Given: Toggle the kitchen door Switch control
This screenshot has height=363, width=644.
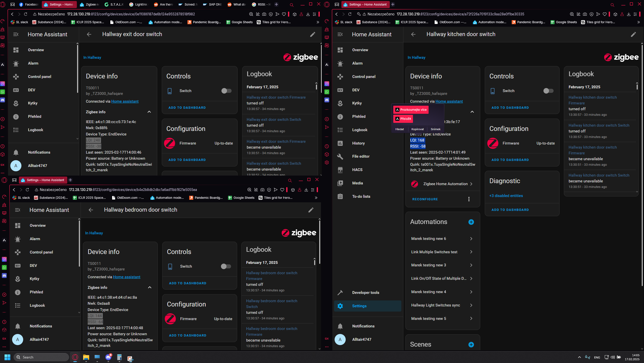Looking at the screenshot, I should [x=548, y=91].
